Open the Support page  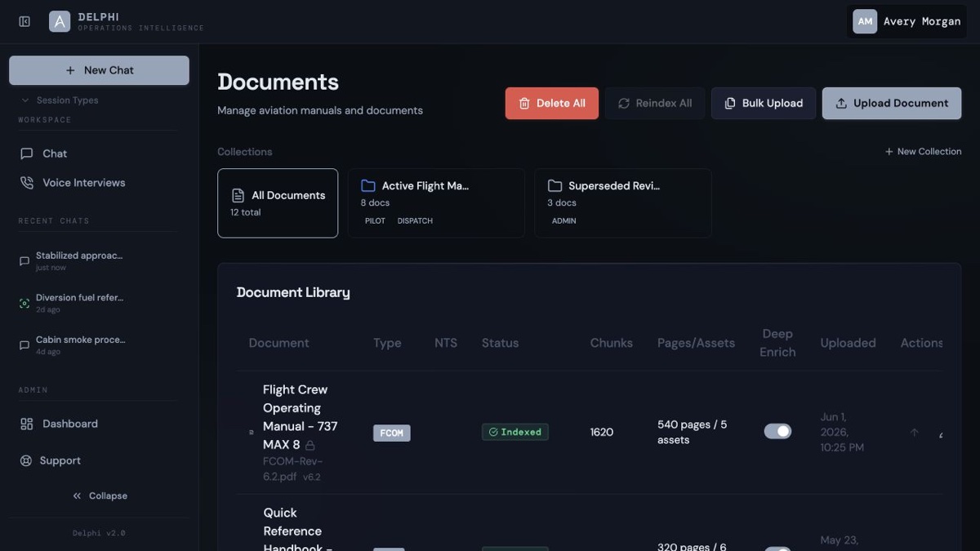pos(99,460)
